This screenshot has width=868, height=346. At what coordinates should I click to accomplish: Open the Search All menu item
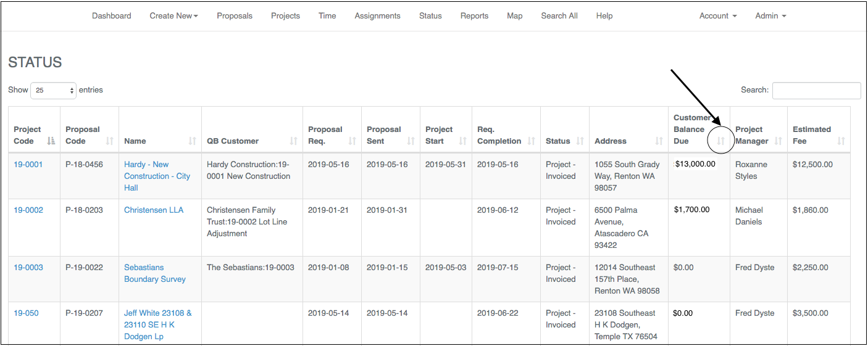click(x=559, y=16)
